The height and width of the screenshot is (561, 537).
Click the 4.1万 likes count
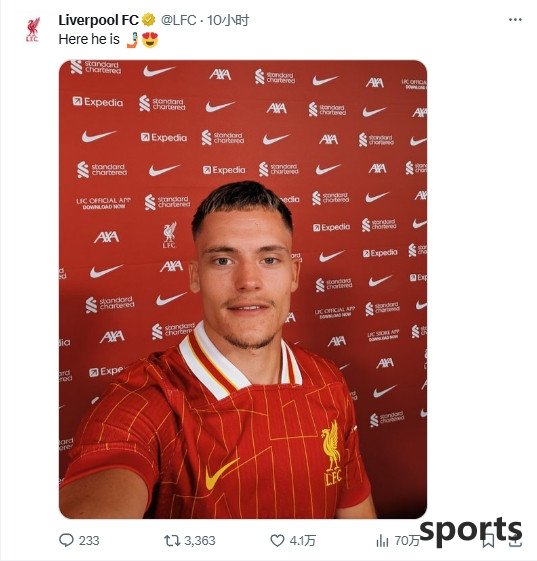coord(302,540)
